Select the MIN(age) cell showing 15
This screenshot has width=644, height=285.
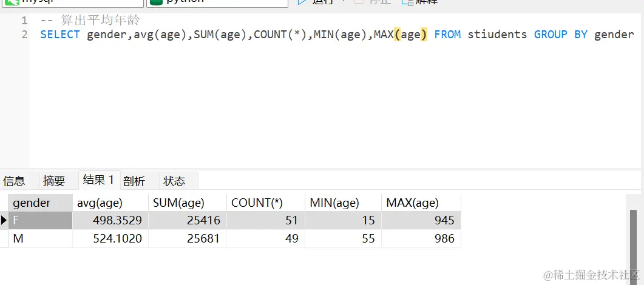[343, 221]
